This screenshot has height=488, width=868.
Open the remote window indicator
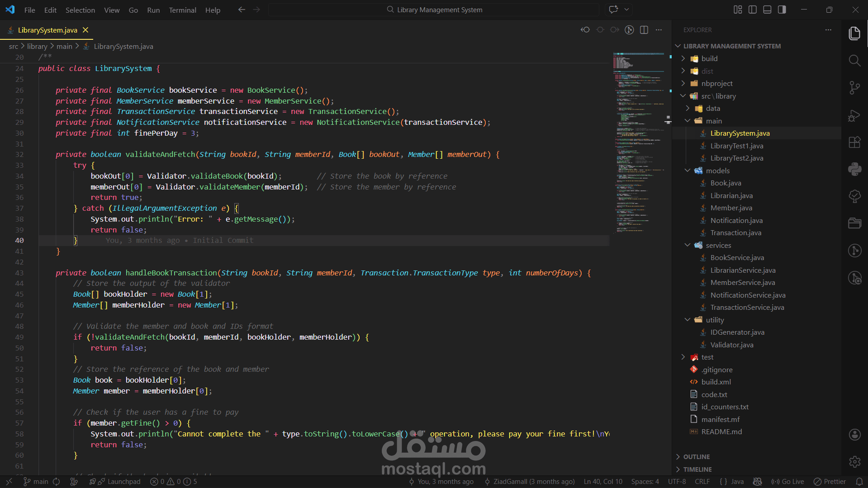click(x=9, y=482)
